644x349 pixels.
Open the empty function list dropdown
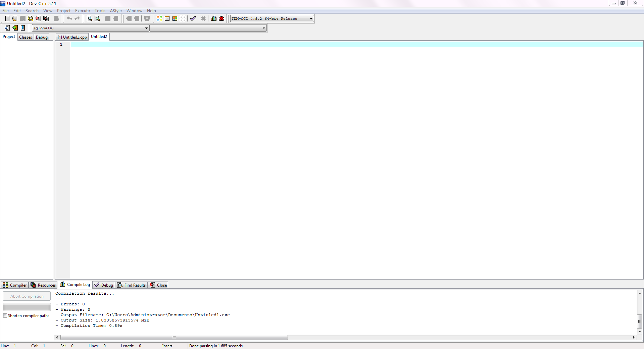[x=264, y=28]
